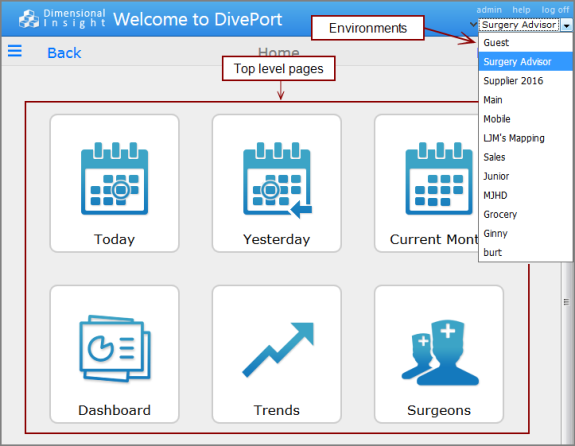Switch to the Mobile environment
This screenshot has height=446, width=575.
pyautogui.click(x=525, y=119)
